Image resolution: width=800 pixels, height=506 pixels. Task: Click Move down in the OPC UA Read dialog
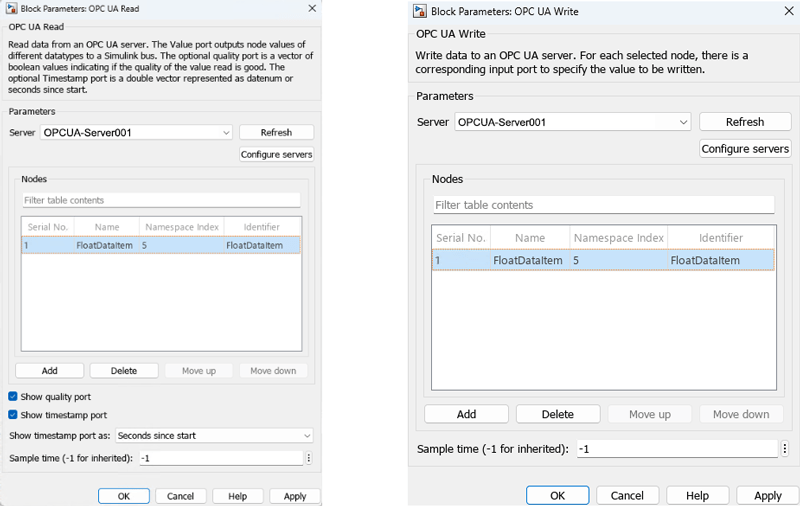pyautogui.click(x=273, y=371)
